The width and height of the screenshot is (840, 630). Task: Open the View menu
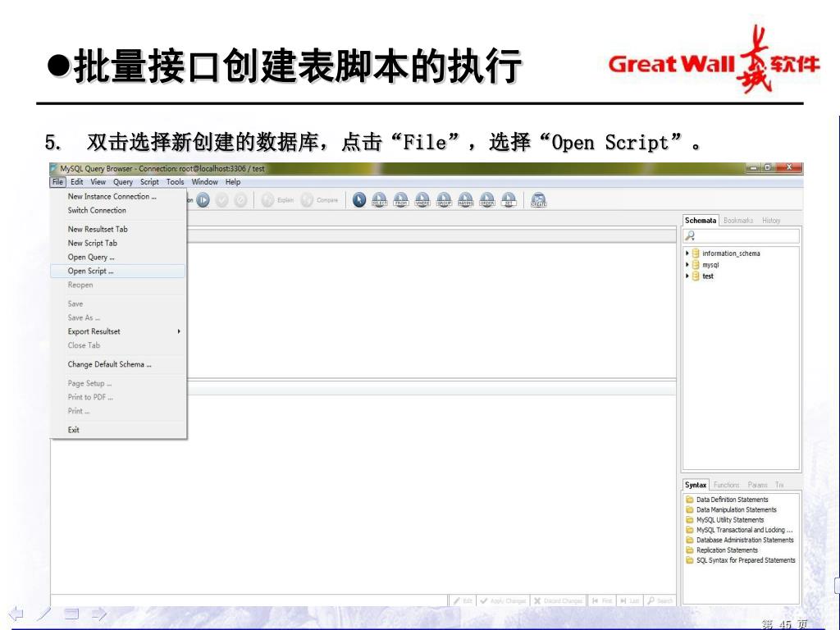coord(98,182)
